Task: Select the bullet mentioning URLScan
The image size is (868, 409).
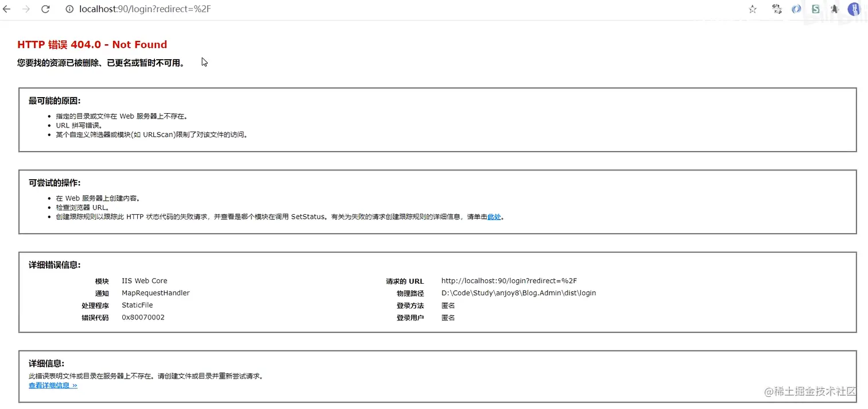Action: pos(152,134)
